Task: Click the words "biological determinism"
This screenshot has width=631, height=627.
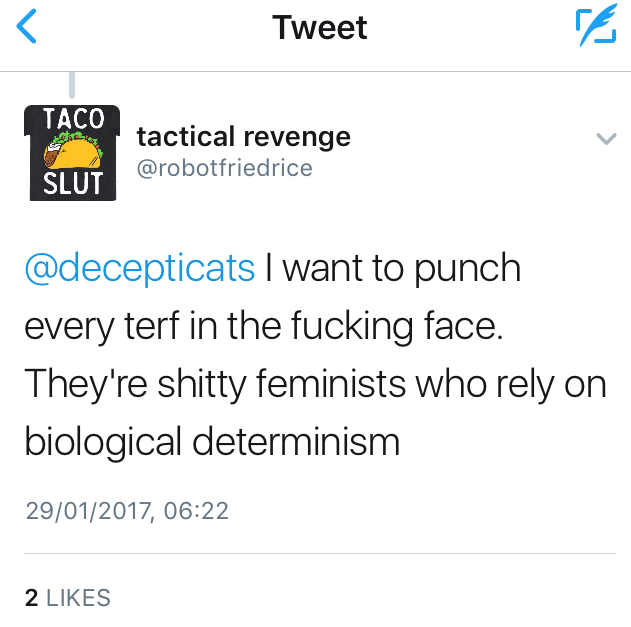Action: point(212,441)
